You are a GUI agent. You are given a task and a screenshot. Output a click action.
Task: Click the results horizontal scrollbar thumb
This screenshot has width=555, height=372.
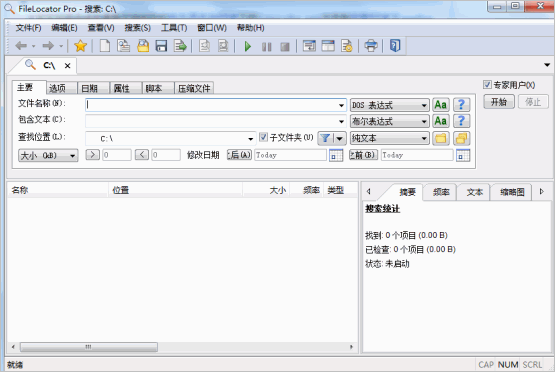coord(89,347)
